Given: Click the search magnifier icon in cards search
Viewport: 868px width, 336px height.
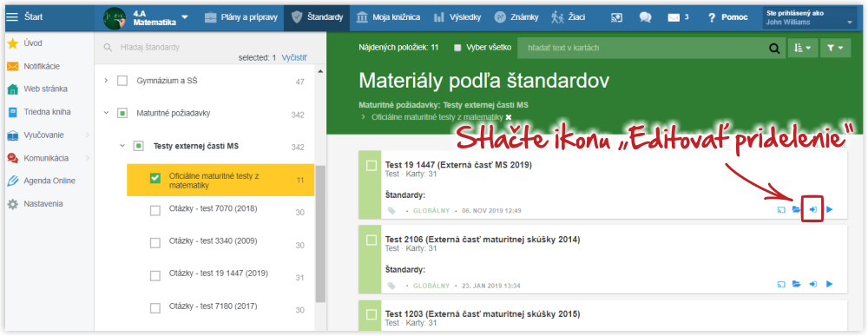Looking at the screenshot, I should [774, 48].
